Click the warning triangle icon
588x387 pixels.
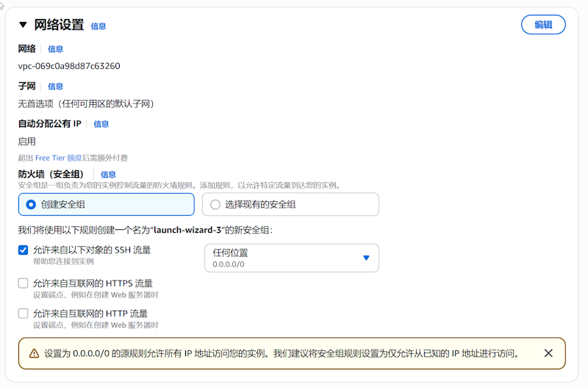(34, 353)
